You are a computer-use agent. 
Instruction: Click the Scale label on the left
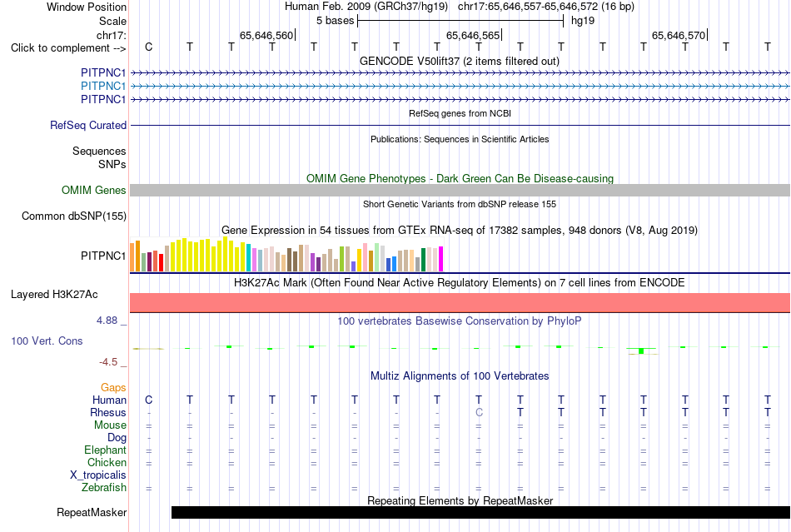[113, 21]
